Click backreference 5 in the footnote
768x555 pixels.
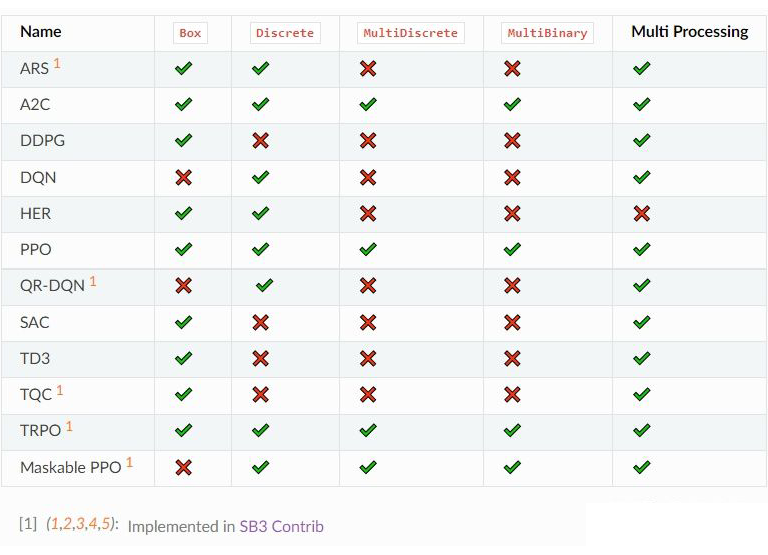click(x=107, y=525)
